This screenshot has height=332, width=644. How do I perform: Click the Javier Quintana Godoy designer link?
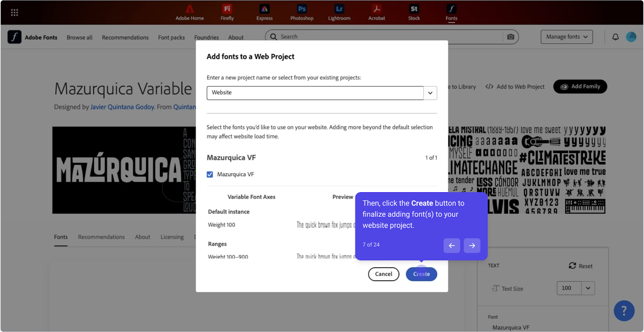point(122,107)
